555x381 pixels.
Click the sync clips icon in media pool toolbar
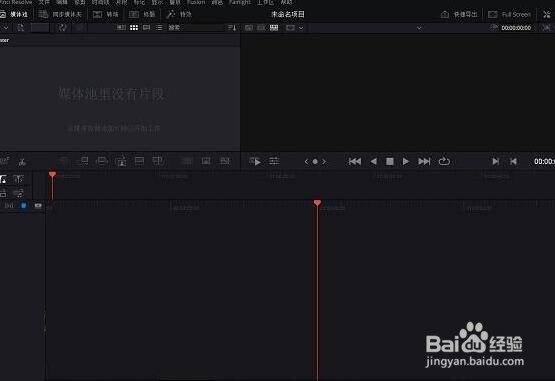click(x=63, y=28)
